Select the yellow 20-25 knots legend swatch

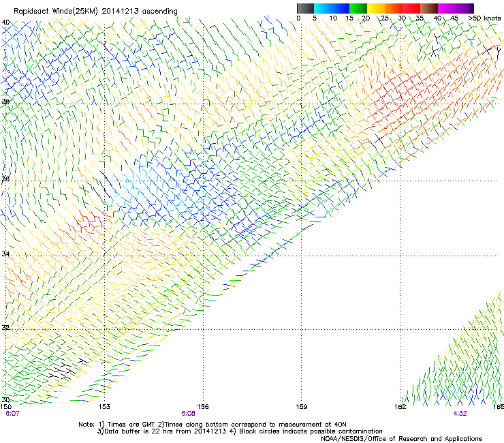click(376, 8)
